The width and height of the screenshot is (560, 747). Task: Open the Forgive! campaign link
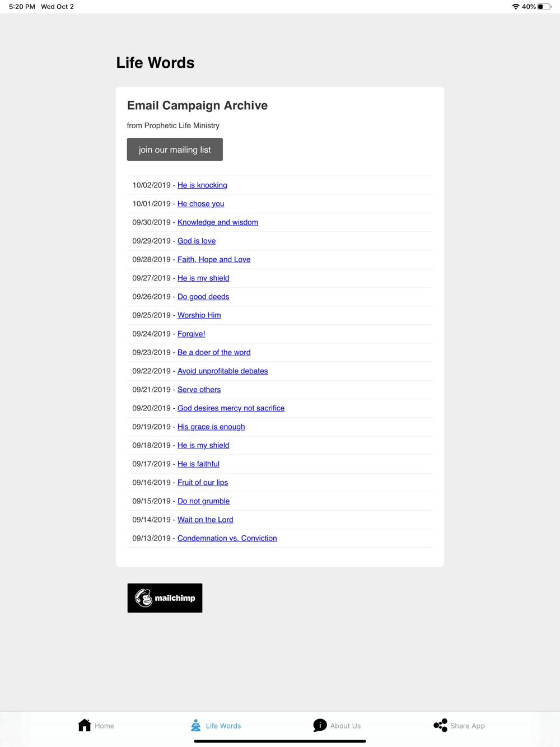(x=192, y=334)
